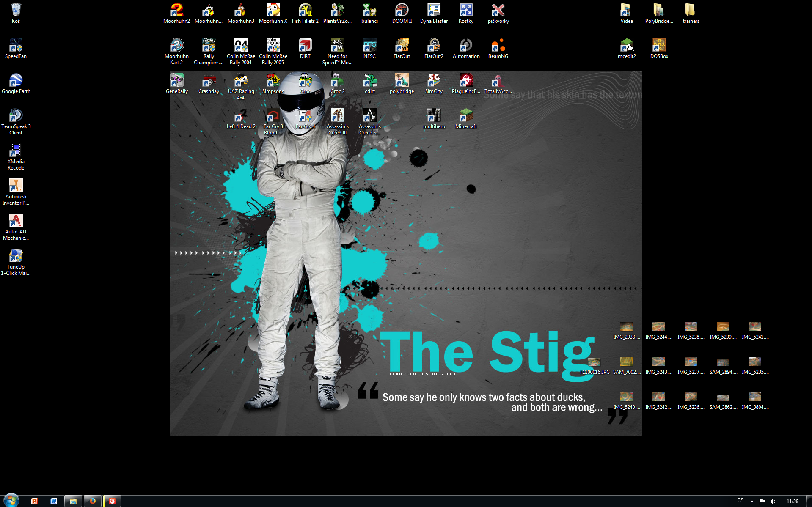Open the Fish Fillets 2 shortcut
Screen dimensions: 812x507
click(305, 14)
